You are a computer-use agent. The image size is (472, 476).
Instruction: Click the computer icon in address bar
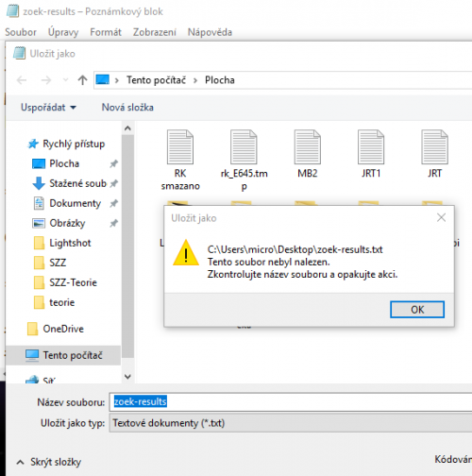click(103, 79)
